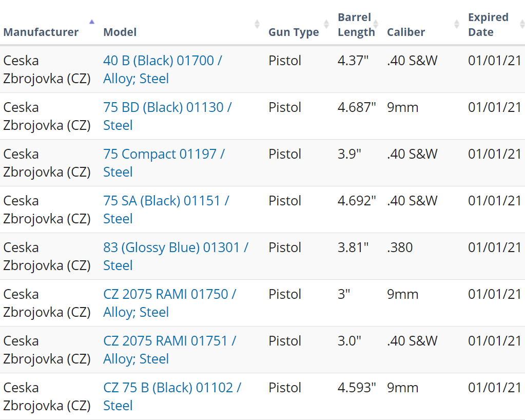525x420 pixels.
Task: Click the Caliber header text
Action: click(x=406, y=32)
